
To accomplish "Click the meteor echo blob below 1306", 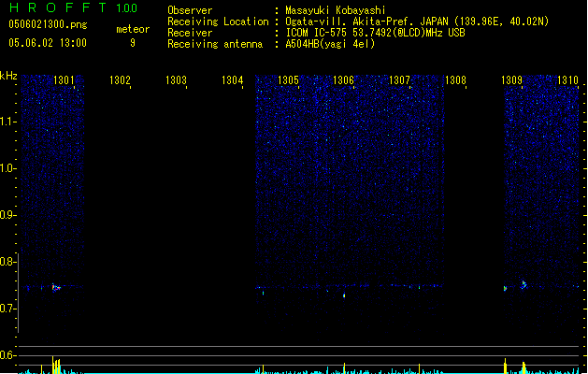I will click(x=344, y=295).
